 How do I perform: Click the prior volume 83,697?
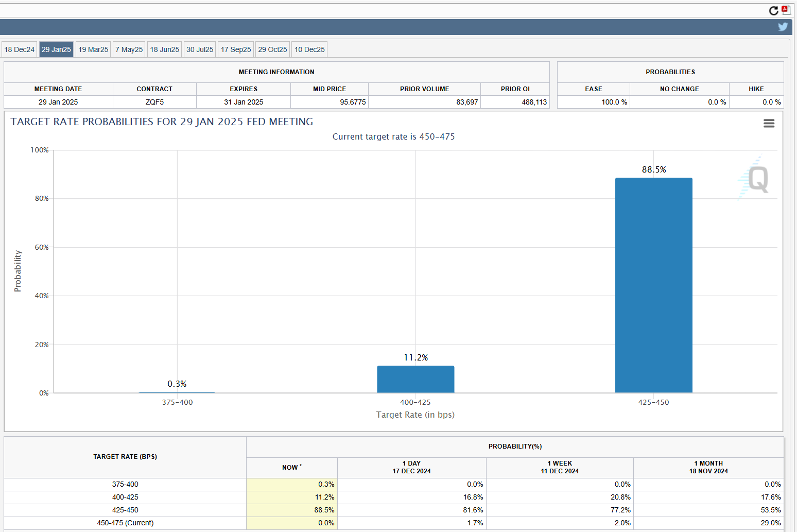[467, 102]
